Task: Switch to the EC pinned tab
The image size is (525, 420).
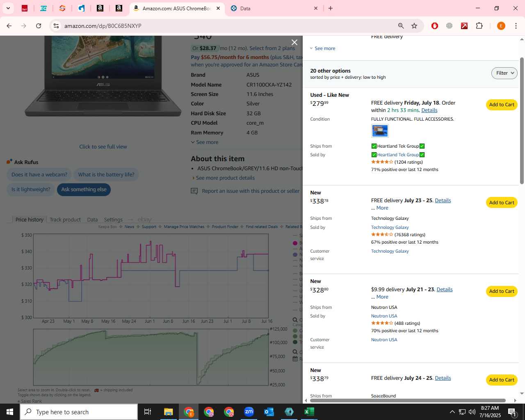Action: click(43, 8)
